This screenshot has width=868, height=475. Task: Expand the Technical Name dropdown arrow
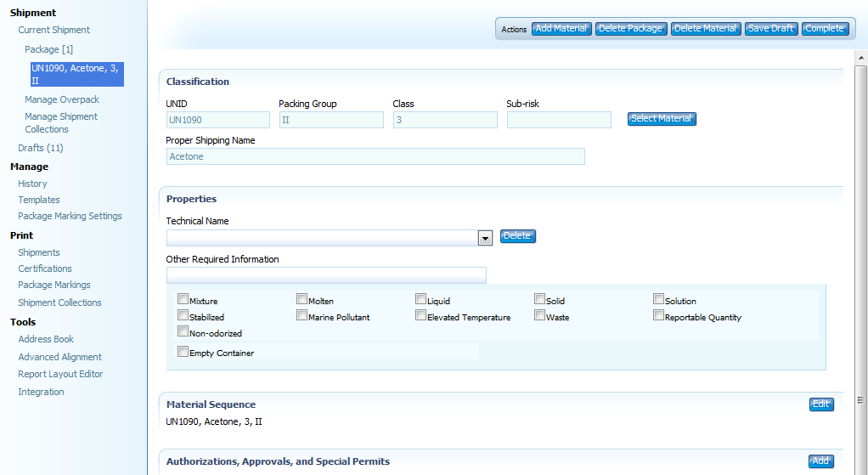pyautogui.click(x=485, y=238)
